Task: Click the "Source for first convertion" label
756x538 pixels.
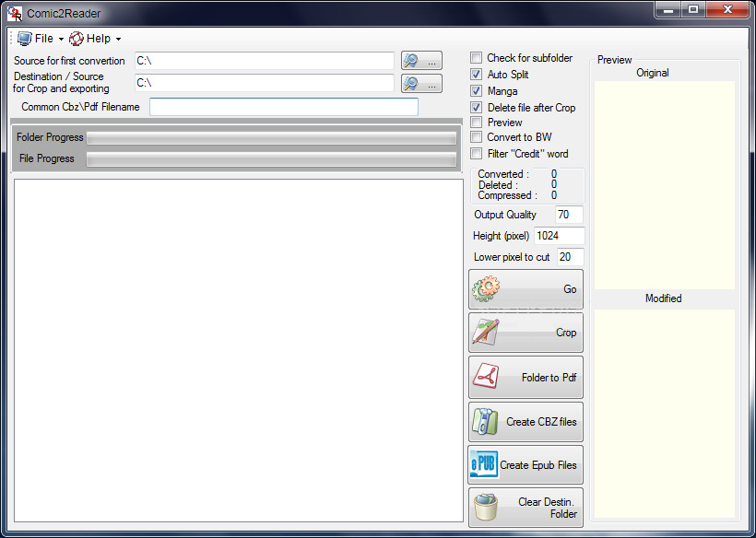Action: click(69, 61)
